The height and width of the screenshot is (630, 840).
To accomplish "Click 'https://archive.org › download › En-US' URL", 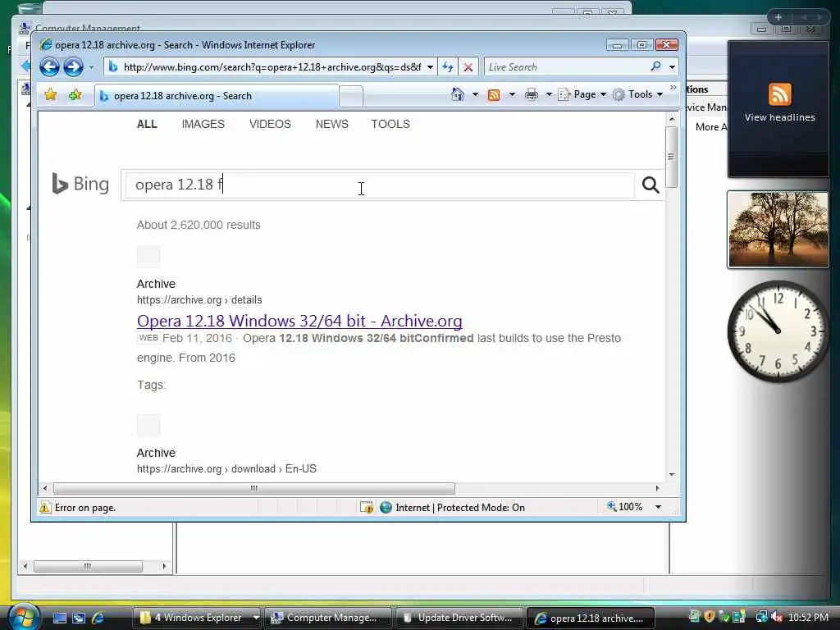I will (226, 468).
